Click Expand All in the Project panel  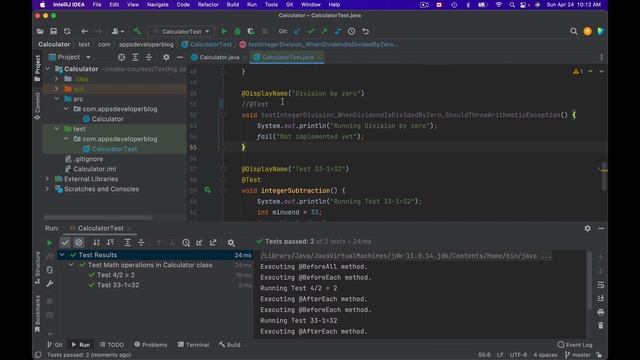pos(135,58)
